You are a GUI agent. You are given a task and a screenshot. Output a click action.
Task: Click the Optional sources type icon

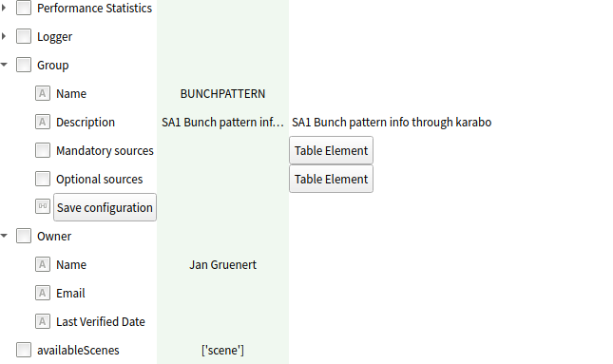(x=43, y=179)
